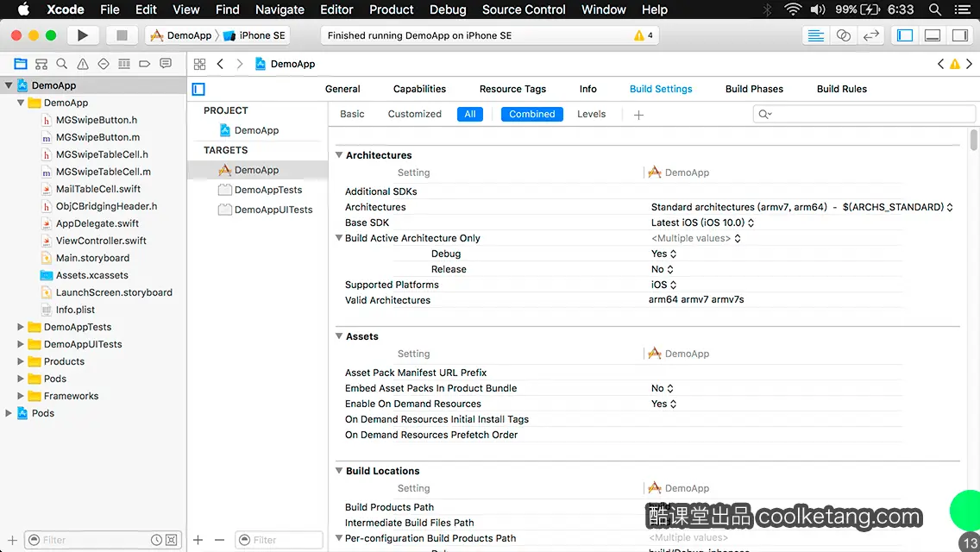Open the Info tab
980x552 pixels.
588,89
